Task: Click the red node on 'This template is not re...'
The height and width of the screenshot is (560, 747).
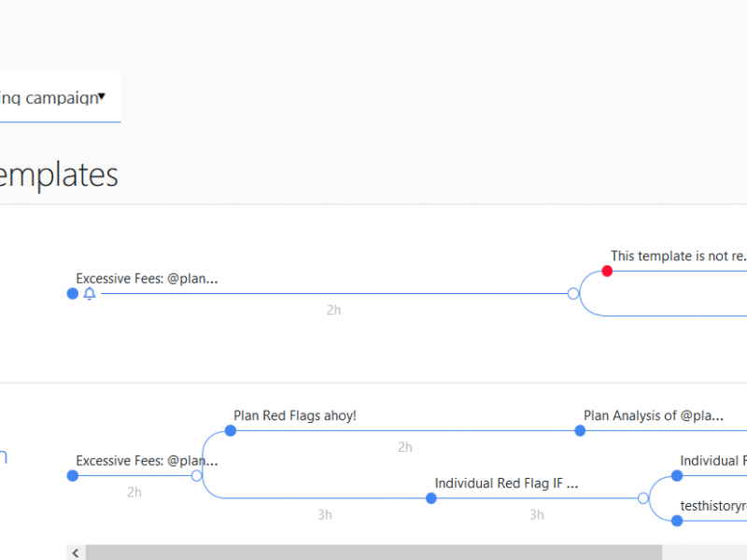Action: point(607,271)
